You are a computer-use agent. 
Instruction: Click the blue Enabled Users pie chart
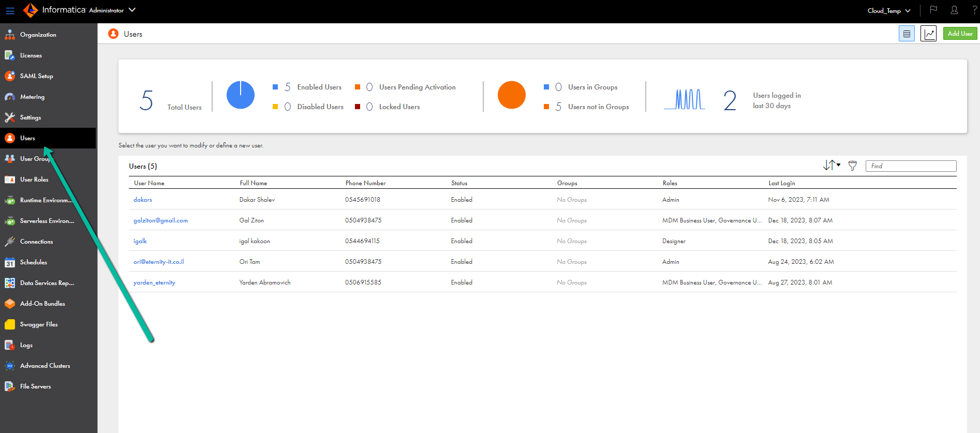(x=241, y=95)
